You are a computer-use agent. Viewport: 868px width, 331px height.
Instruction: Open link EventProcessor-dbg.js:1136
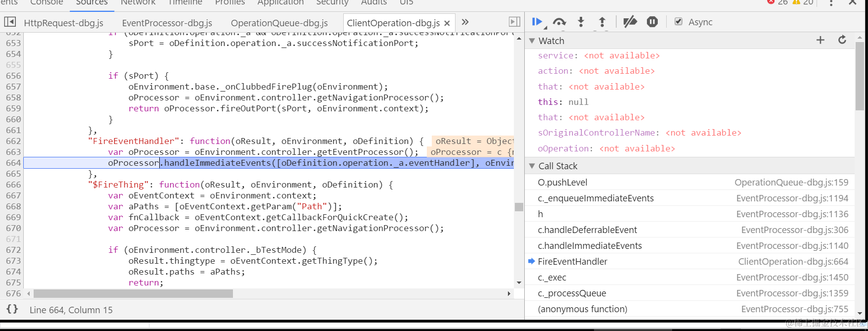(792, 214)
